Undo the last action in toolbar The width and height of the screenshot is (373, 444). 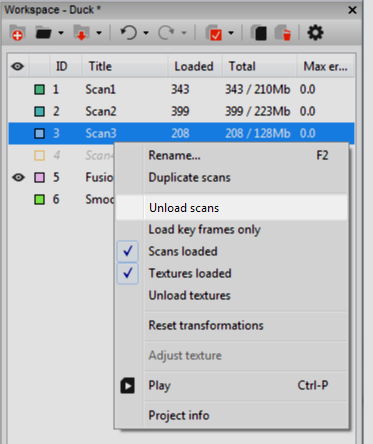pos(128,33)
